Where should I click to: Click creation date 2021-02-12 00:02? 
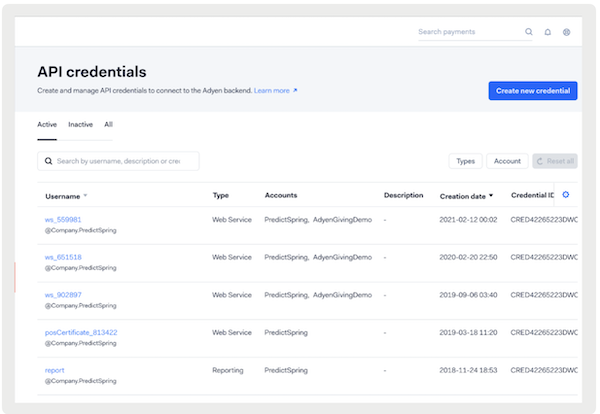(x=468, y=220)
